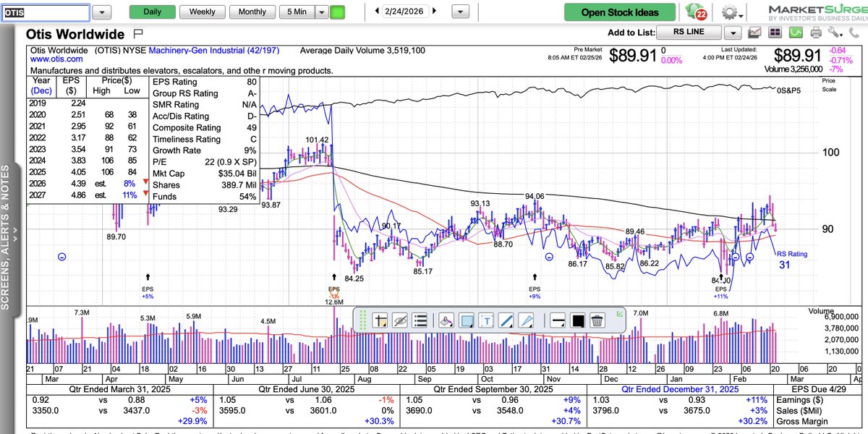Viewport: 868px width, 434px height.
Task: Click the OTIS symbol input field
Action: (x=46, y=12)
